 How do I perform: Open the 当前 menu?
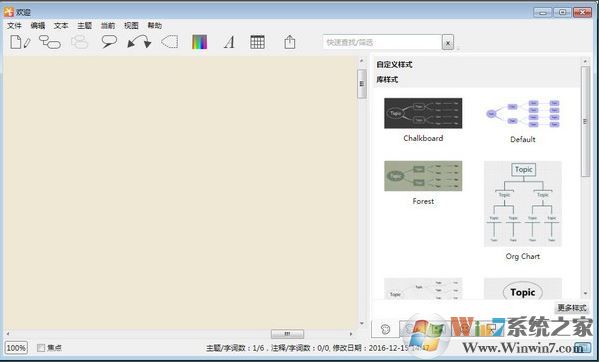(108, 26)
